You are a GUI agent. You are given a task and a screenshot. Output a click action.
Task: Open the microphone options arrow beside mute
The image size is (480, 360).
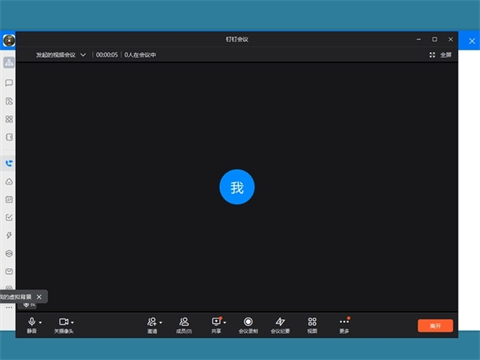tap(40, 323)
